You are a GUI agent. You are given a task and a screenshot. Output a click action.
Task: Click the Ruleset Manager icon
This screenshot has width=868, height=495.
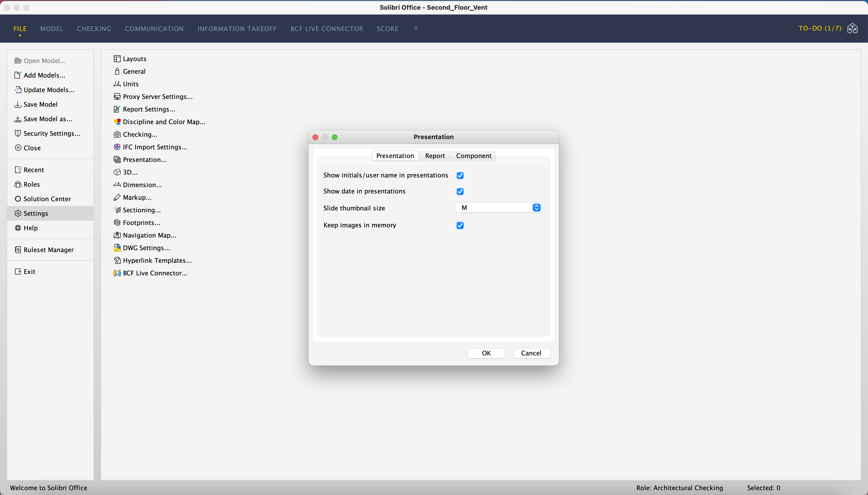[x=18, y=249]
